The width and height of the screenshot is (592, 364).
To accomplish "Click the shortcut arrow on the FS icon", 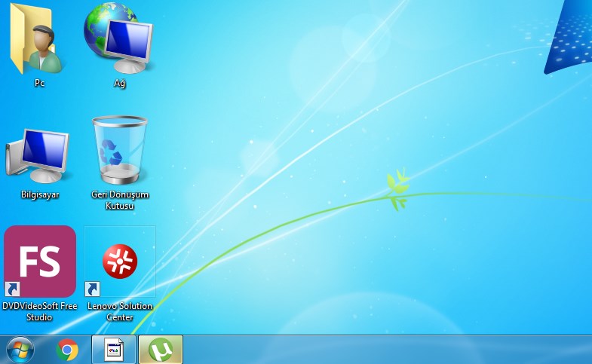I will point(12,289).
